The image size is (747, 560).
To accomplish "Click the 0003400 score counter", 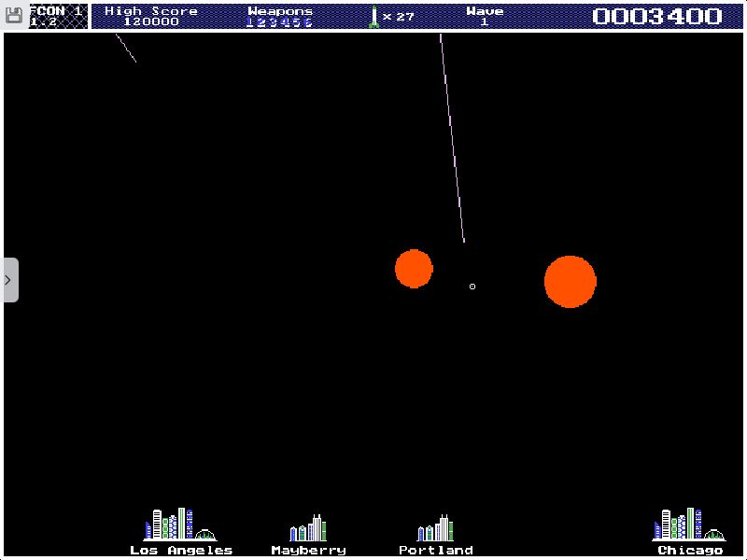I will (657, 17).
